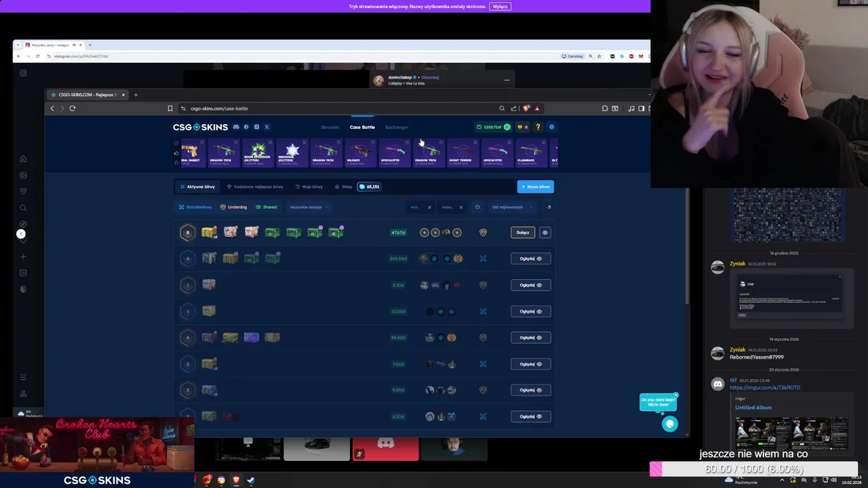
Task: Click the Brave shields icon in address bar
Action: (526, 108)
